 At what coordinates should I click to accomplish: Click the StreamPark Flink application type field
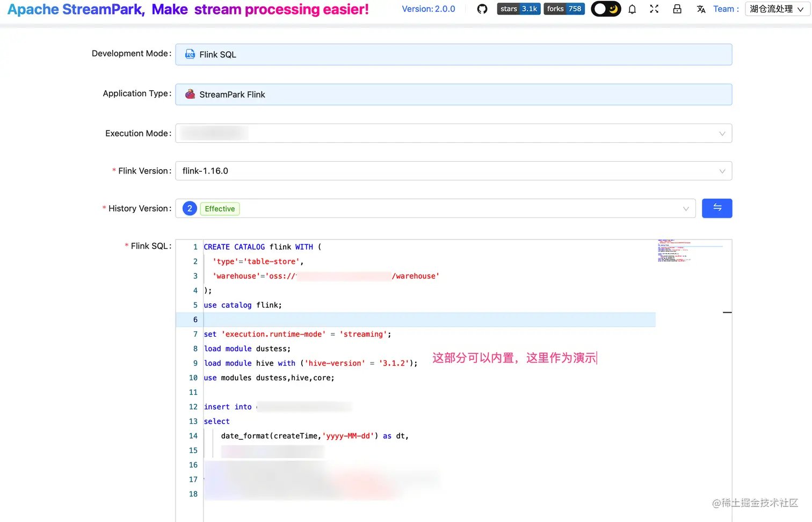[453, 95]
